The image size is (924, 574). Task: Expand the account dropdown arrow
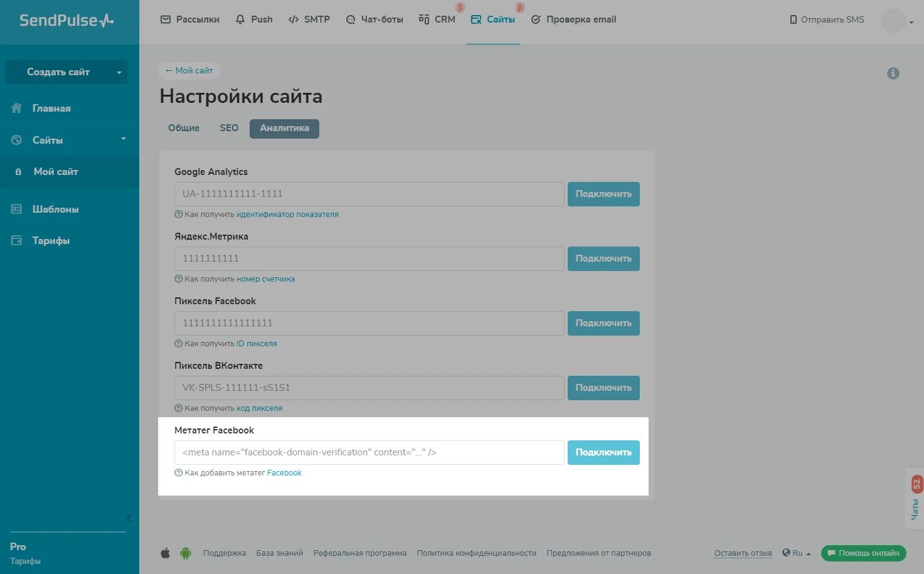click(x=911, y=22)
